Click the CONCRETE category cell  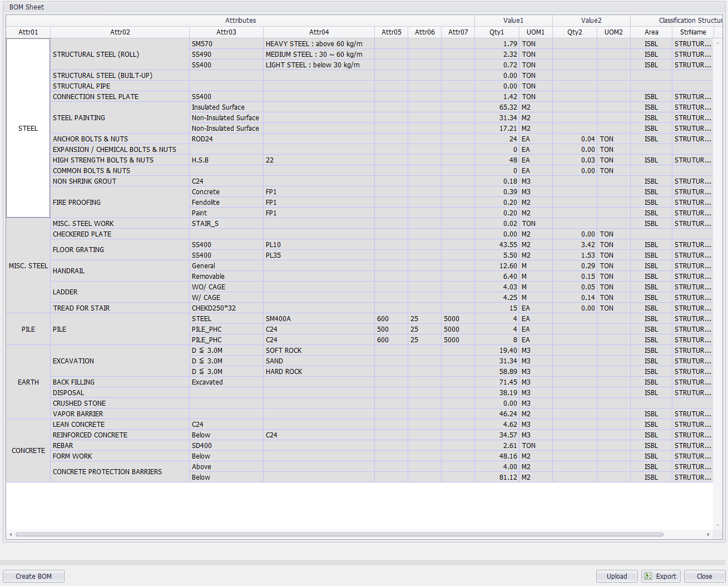click(28, 451)
